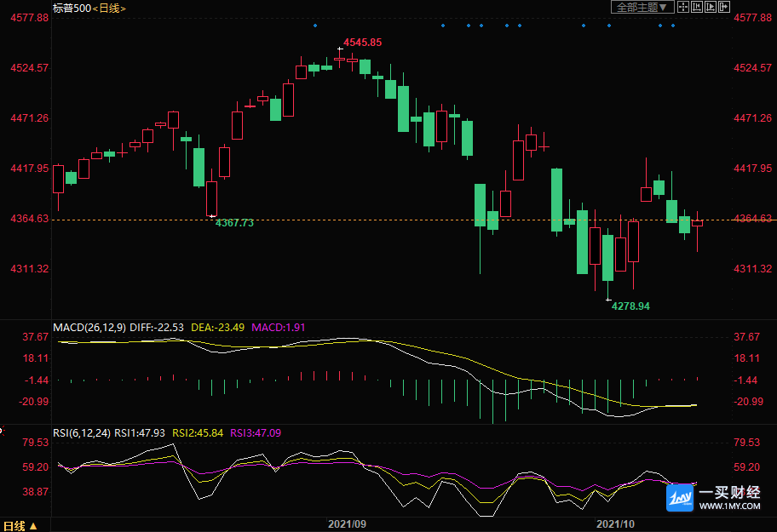Select the 4367.73 low price label
Image resolution: width=777 pixels, height=532 pixels.
[234, 223]
